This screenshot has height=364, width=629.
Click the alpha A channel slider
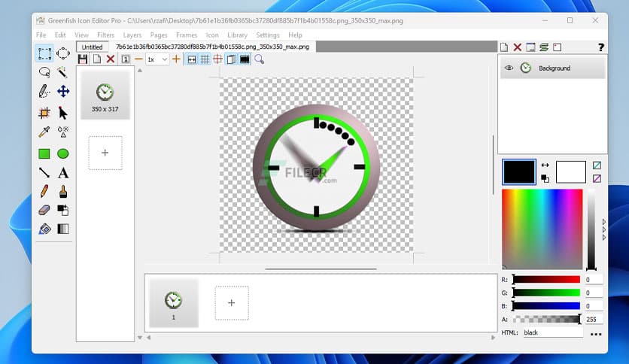point(546,320)
